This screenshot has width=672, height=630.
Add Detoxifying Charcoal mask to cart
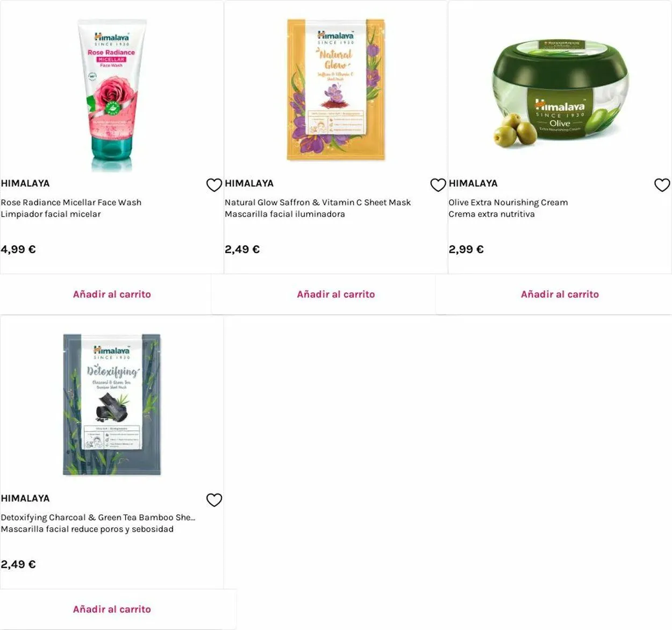click(x=112, y=609)
